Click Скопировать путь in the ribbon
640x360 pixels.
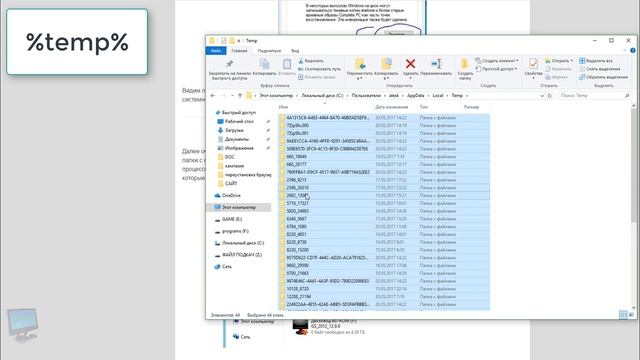pos(319,69)
